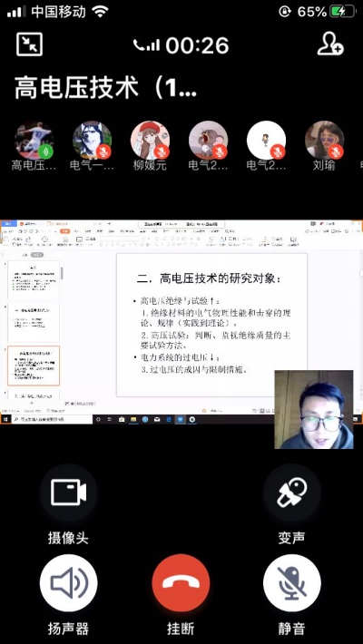This screenshot has height=644, width=363.
Task: Toggle the speaker (扬声器) button
Action: coord(68,583)
